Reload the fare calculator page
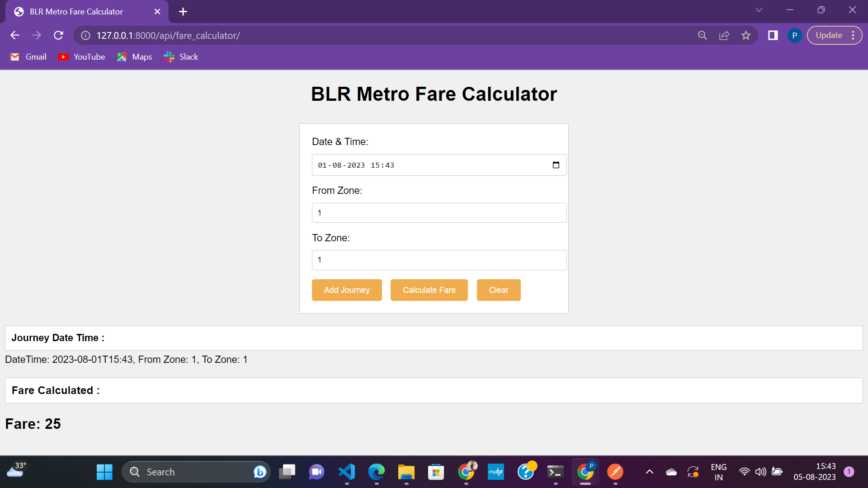Screen dimensions: 868x488 (58, 35)
